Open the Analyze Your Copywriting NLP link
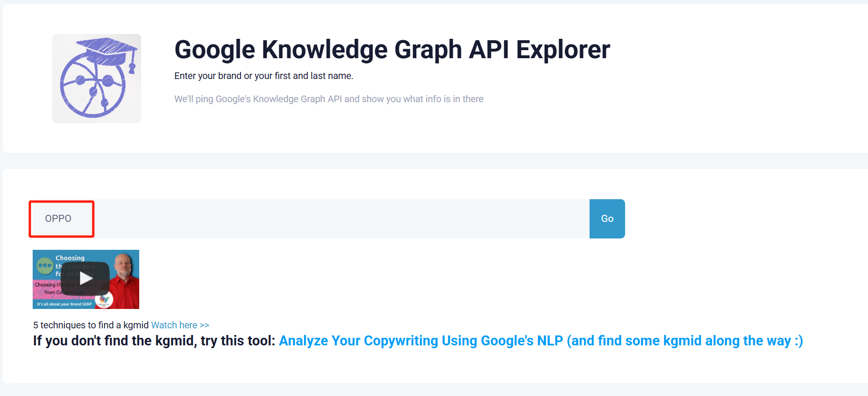The image size is (868, 396). point(540,341)
